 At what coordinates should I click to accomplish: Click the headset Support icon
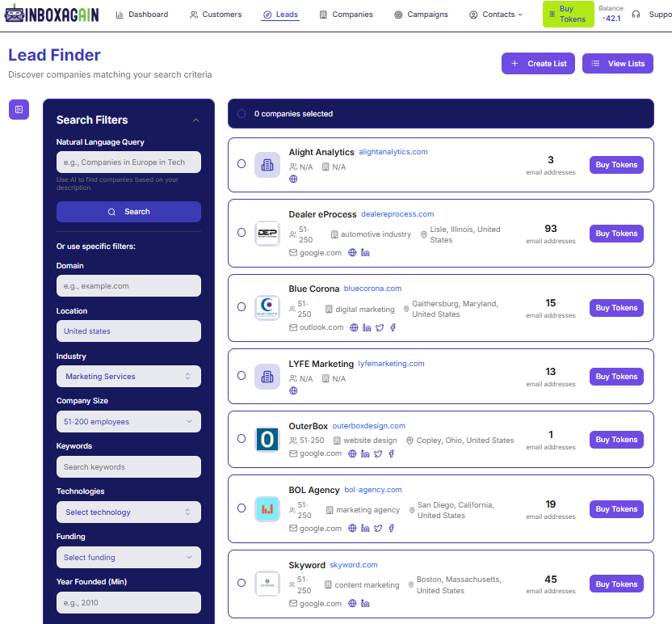(636, 15)
